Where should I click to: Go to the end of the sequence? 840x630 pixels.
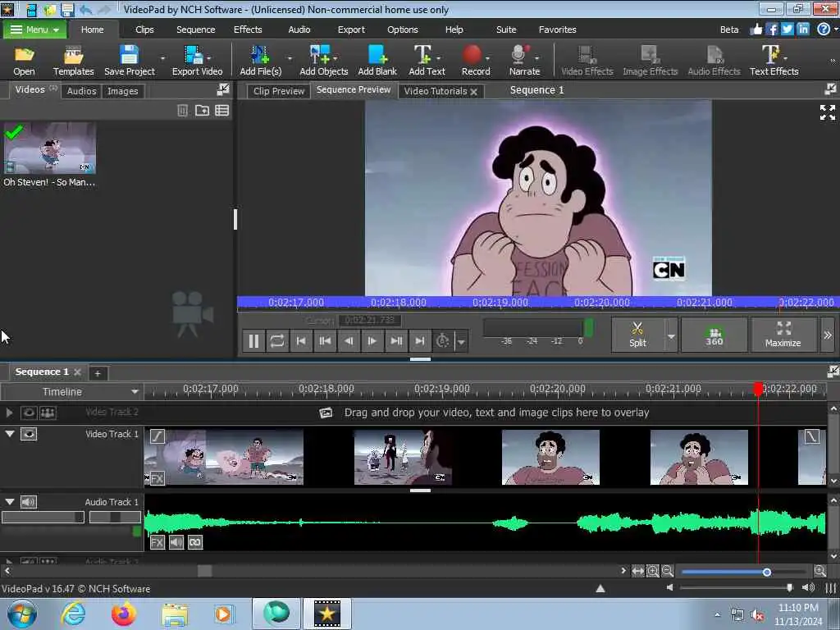click(419, 340)
